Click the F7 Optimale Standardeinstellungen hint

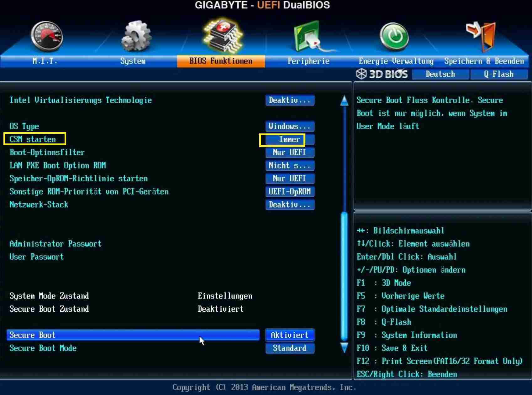(432, 309)
